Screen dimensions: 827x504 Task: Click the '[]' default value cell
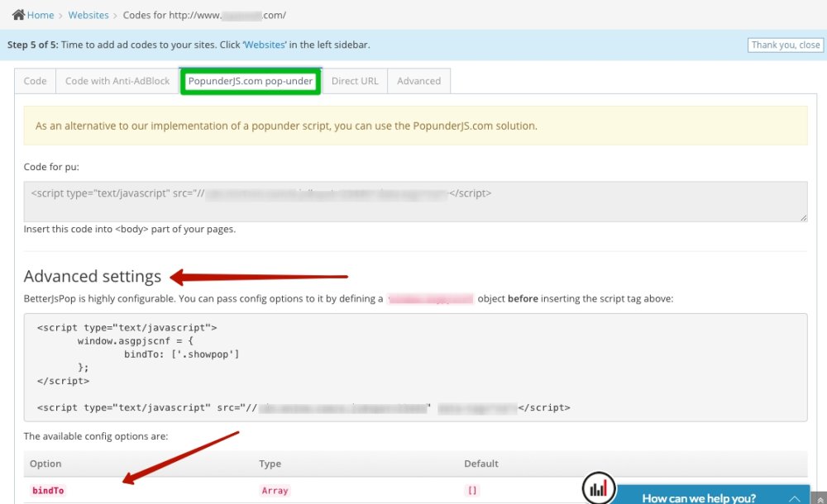coord(472,490)
